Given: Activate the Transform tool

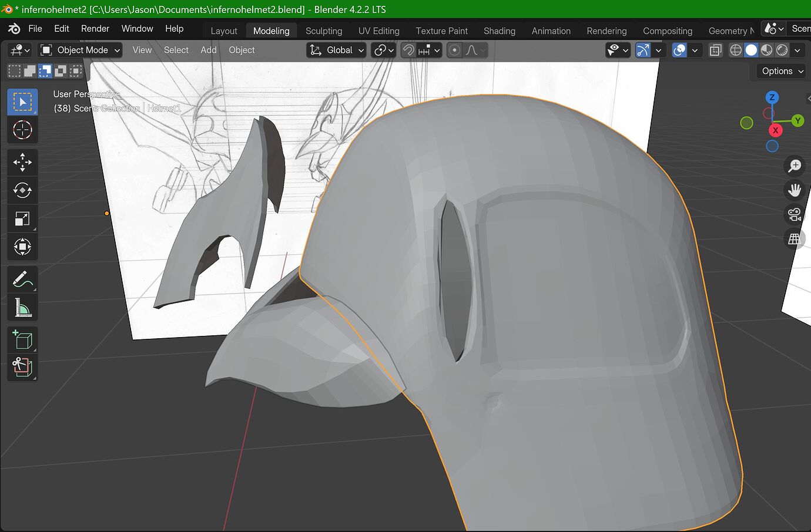Looking at the screenshot, I should [22, 247].
